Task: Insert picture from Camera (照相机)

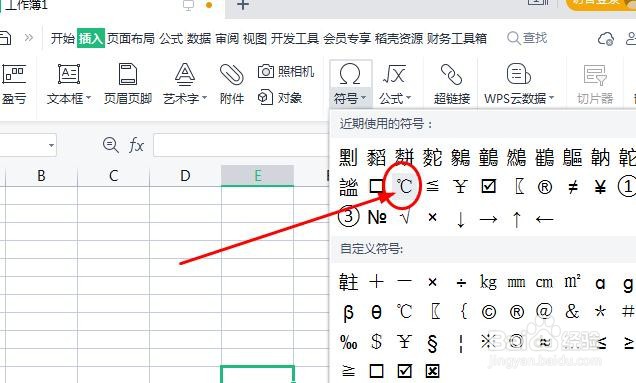Action: click(286, 72)
